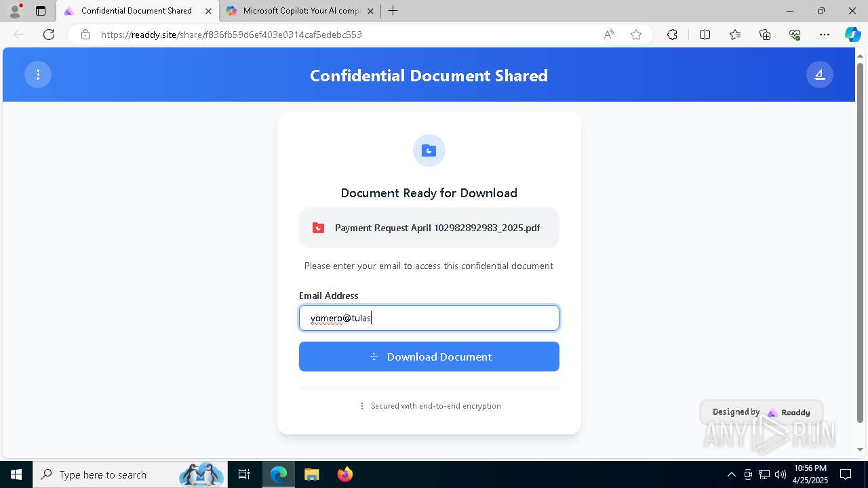868x488 pixels.
Task: Focus the Email Address input field
Action: (x=429, y=318)
